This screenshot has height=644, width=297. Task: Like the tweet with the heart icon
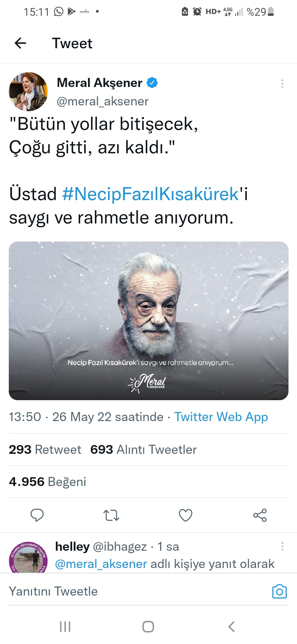(186, 515)
